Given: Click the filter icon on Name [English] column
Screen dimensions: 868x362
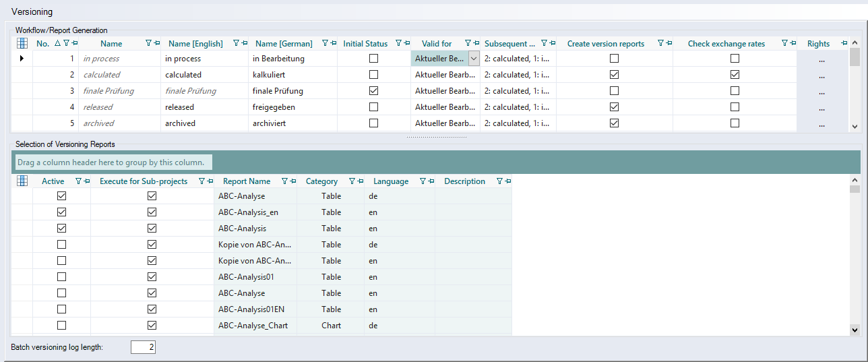Looking at the screenshot, I should pyautogui.click(x=236, y=43).
